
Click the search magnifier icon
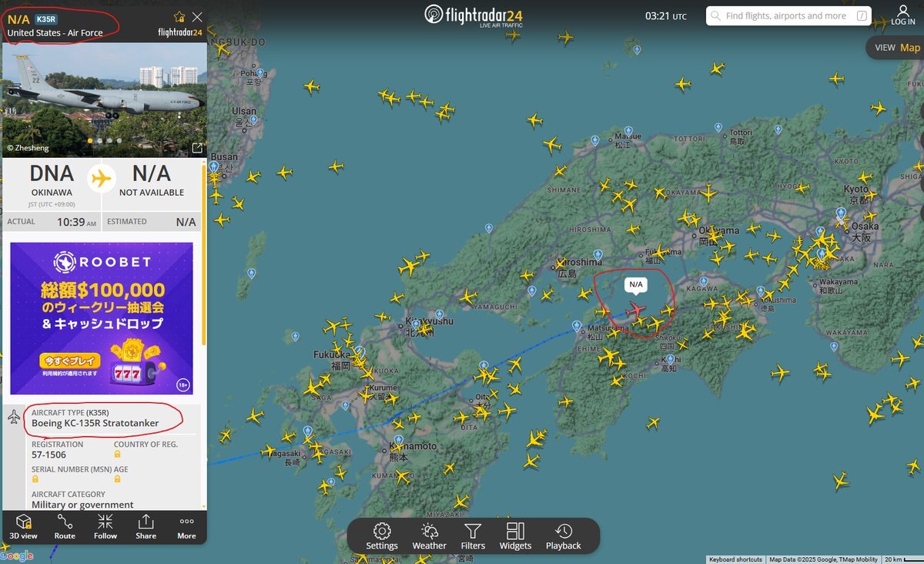pyautogui.click(x=717, y=15)
